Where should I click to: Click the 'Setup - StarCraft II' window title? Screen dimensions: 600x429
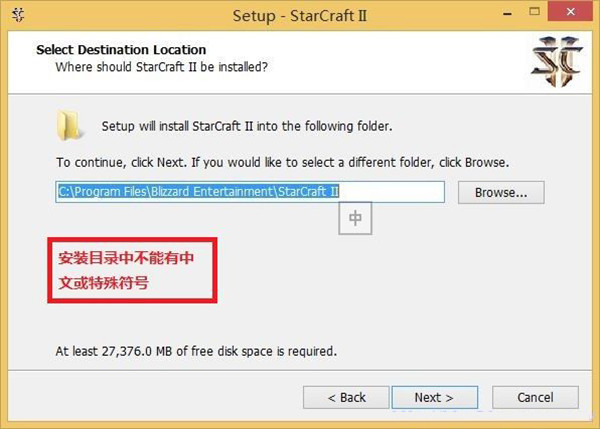coord(300,16)
